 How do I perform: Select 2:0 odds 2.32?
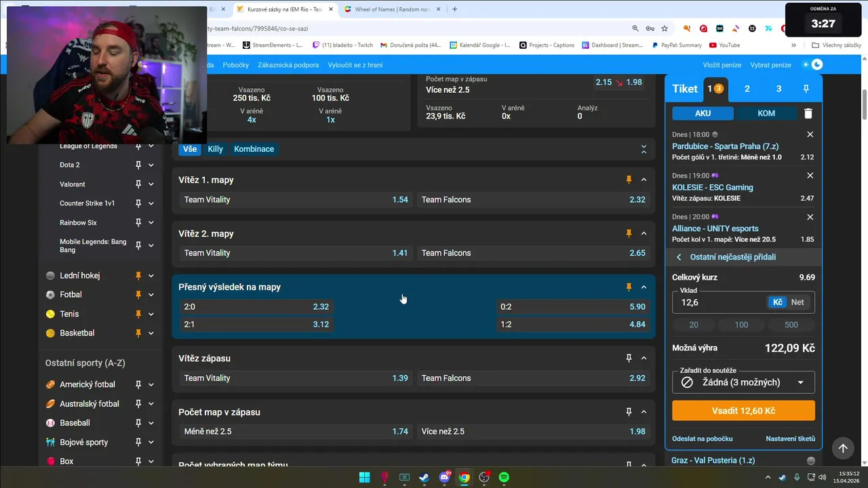pos(256,307)
